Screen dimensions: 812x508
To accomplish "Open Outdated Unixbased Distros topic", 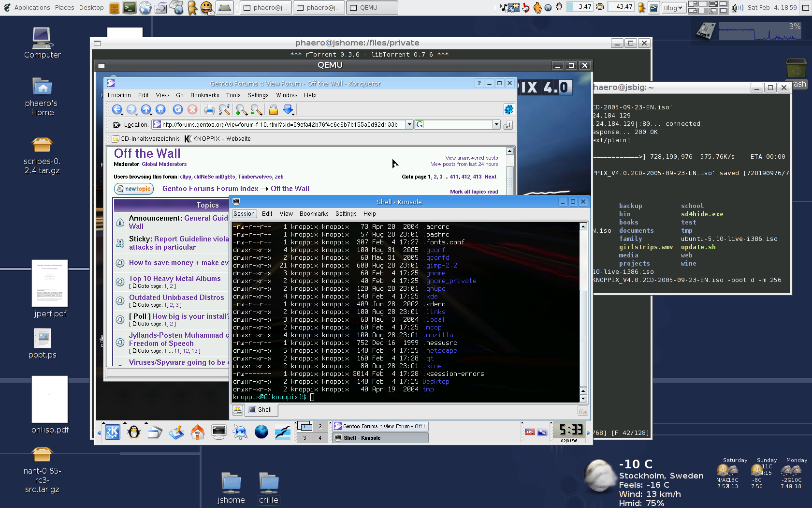I will [x=176, y=298].
